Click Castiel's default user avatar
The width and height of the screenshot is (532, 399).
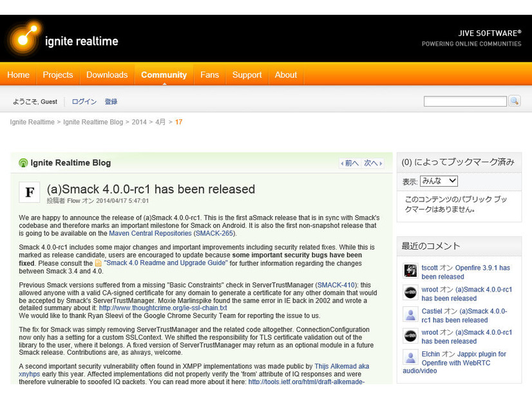pyautogui.click(x=410, y=314)
